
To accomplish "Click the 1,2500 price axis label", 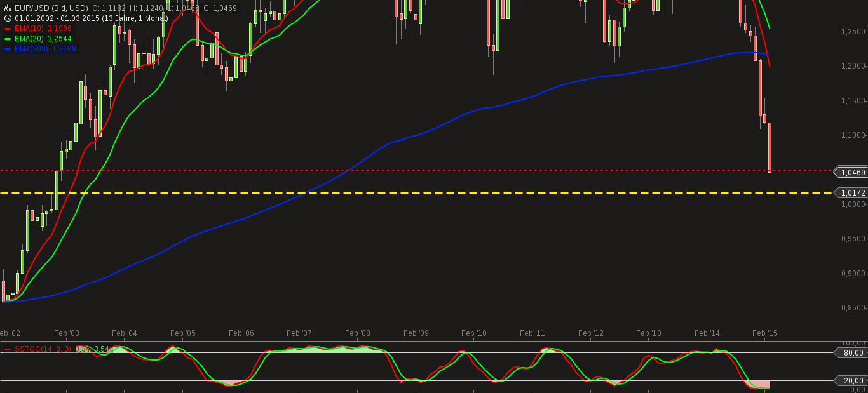I will [x=853, y=32].
